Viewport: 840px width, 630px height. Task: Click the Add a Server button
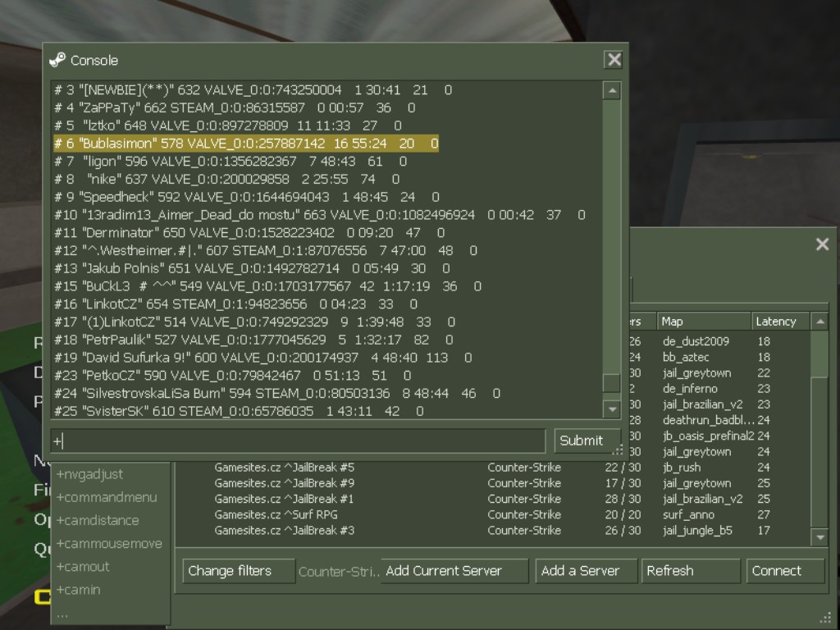(x=586, y=571)
